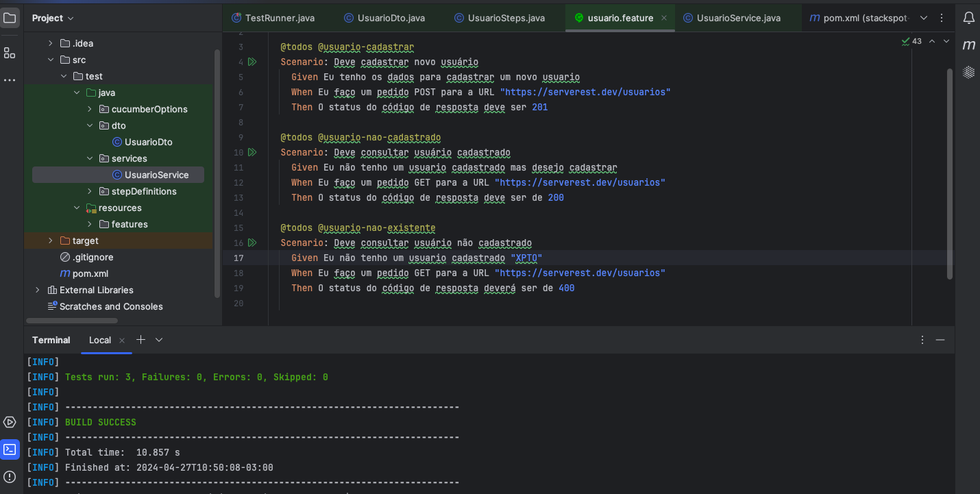The width and height of the screenshot is (980, 494).
Task: Open the Run/Services tool window icon
Action: [10, 422]
